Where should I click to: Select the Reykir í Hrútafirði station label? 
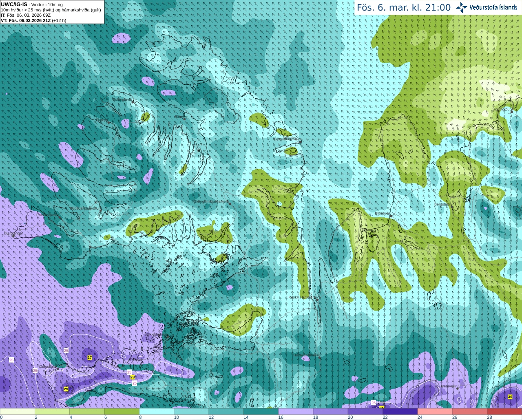pyautogui.click(x=302, y=297)
